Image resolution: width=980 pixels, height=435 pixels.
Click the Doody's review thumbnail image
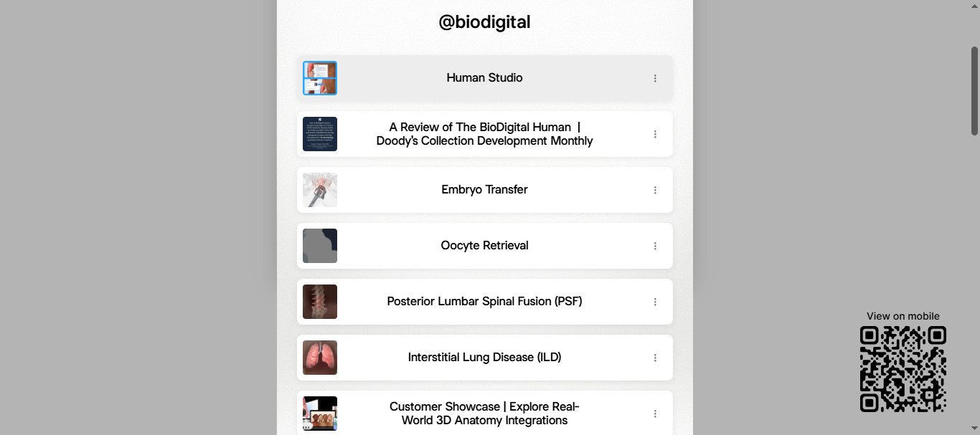[x=320, y=134]
